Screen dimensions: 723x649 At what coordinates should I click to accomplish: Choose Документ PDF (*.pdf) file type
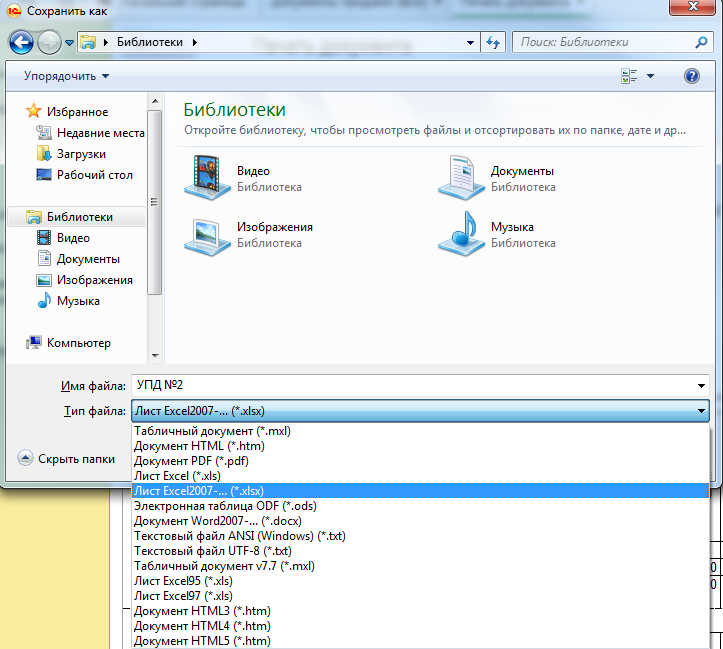420,461
